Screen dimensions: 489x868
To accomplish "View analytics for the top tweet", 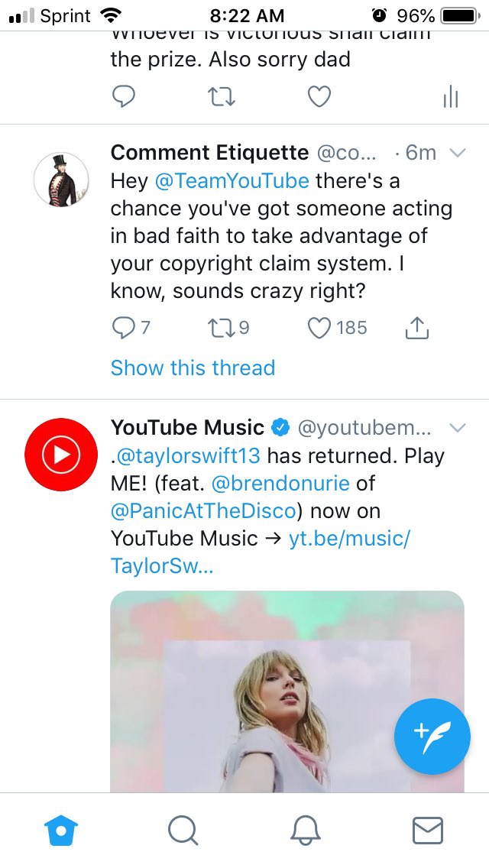I will point(450,97).
